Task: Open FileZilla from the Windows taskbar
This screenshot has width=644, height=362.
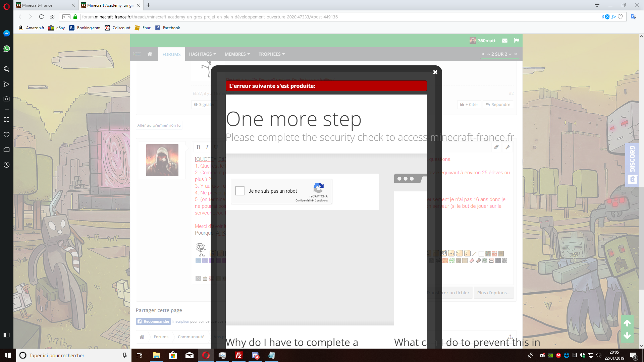Action: pyautogui.click(x=239, y=355)
